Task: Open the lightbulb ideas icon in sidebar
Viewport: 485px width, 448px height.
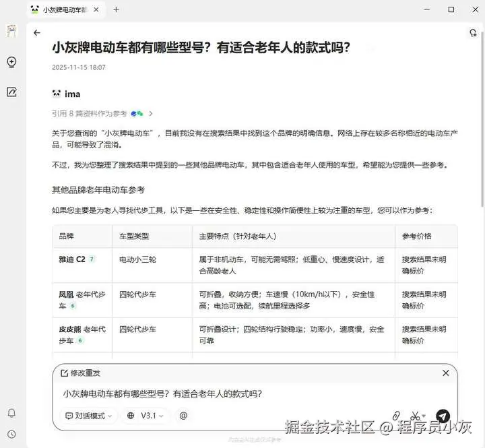Action: coord(11,62)
